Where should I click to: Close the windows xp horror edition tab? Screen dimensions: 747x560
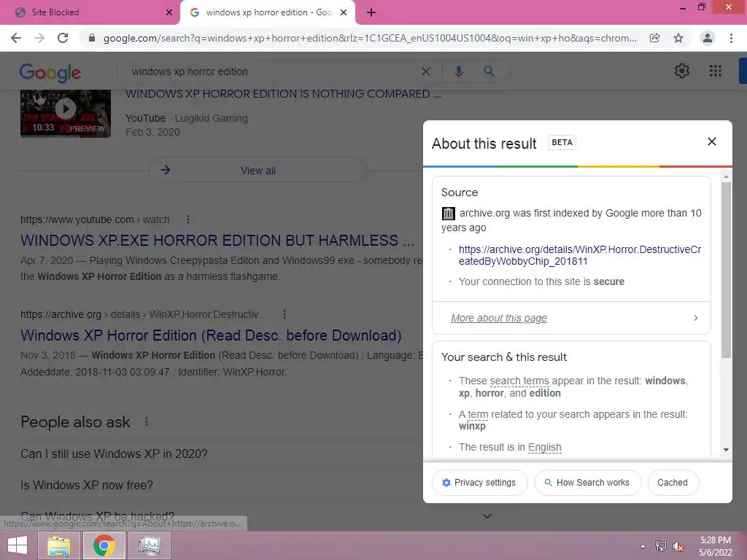coord(344,12)
